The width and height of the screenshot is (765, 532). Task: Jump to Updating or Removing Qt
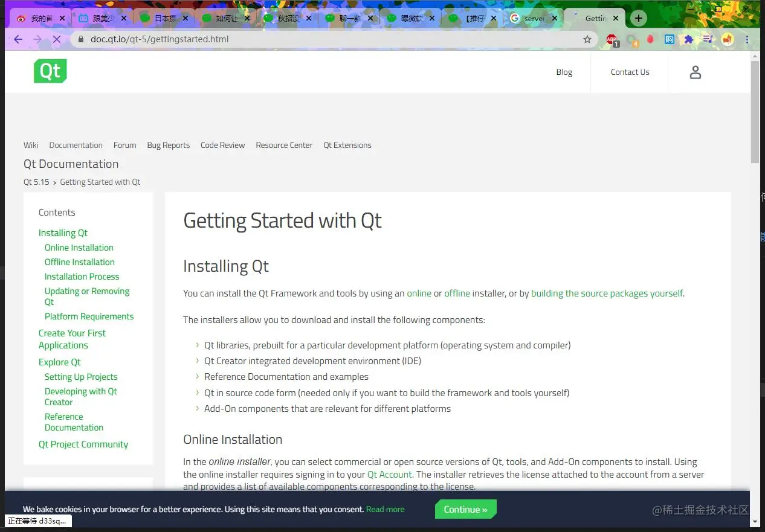pyautogui.click(x=86, y=296)
